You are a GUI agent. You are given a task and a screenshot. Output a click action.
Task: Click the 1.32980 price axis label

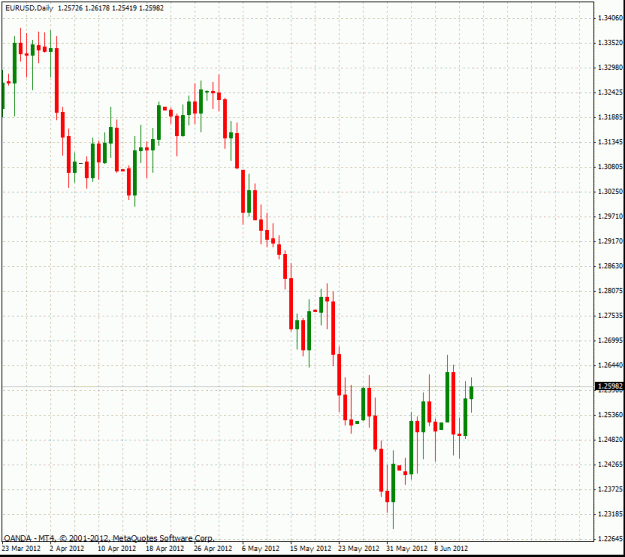tap(610, 67)
